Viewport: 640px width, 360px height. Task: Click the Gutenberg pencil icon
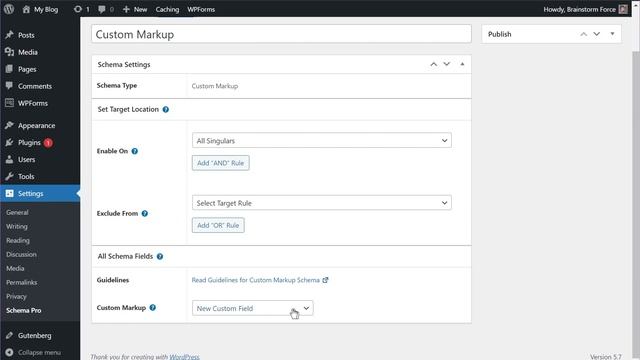pyautogui.click(x=9, y=336)
